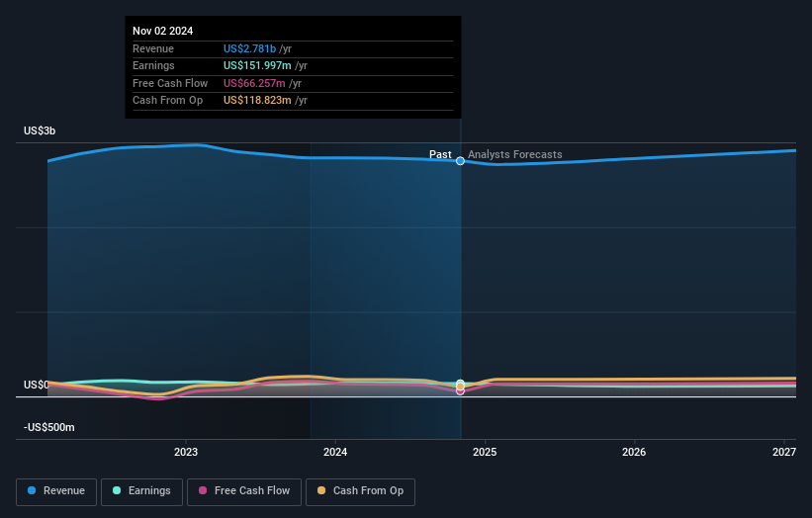Select the 2026 axis label
Image resolution: width=812 pixels, height=518 pixels.
[x=634, y=452]
